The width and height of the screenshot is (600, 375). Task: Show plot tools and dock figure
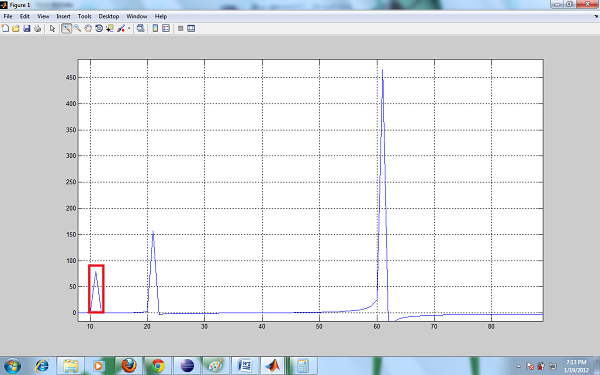[191, 28]
